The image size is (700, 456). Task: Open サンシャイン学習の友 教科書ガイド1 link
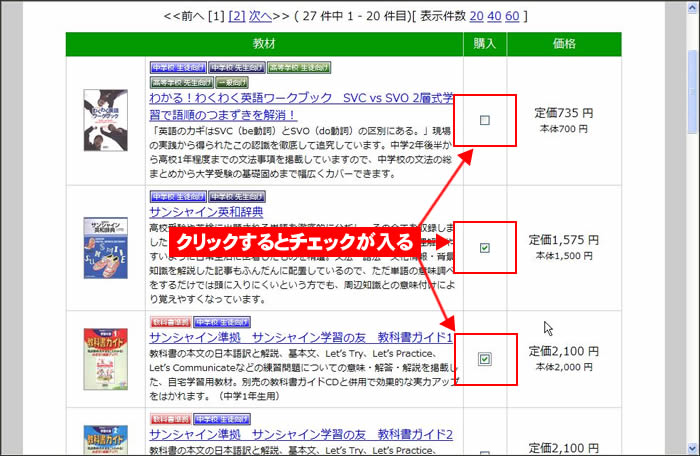point(301,337)
